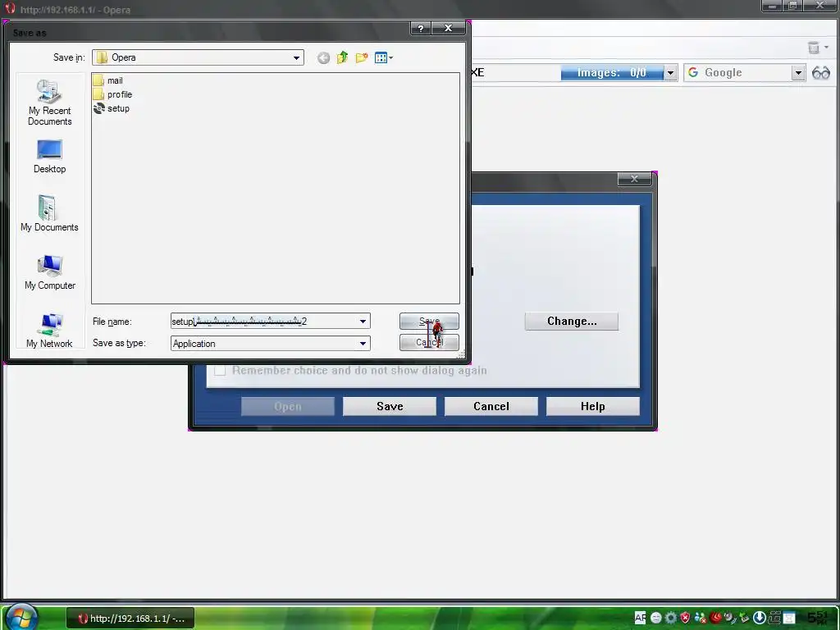Select the setup application file

[x=112, y=108]
